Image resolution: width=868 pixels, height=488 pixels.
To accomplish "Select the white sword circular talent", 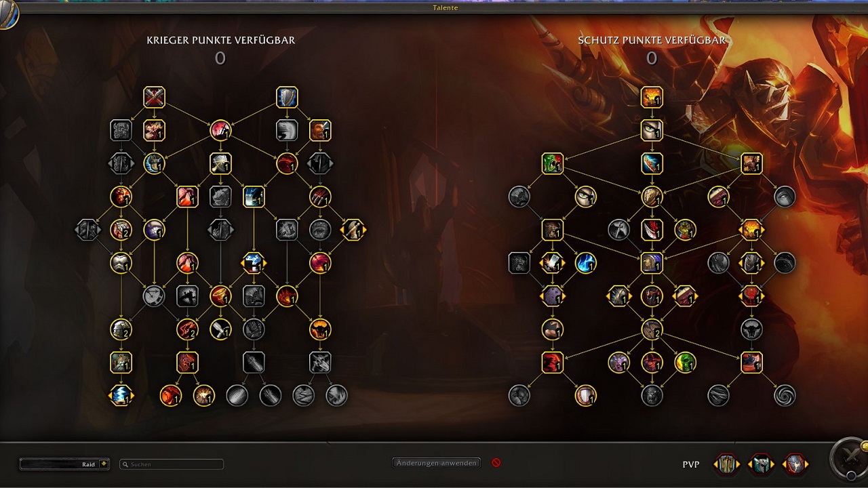I will [221, 329].
